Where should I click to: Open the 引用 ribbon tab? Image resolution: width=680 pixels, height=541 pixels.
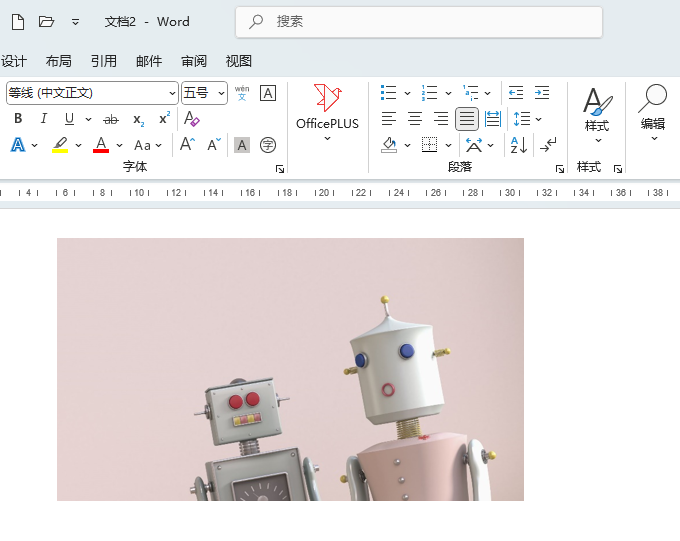[x=104, y=61]
